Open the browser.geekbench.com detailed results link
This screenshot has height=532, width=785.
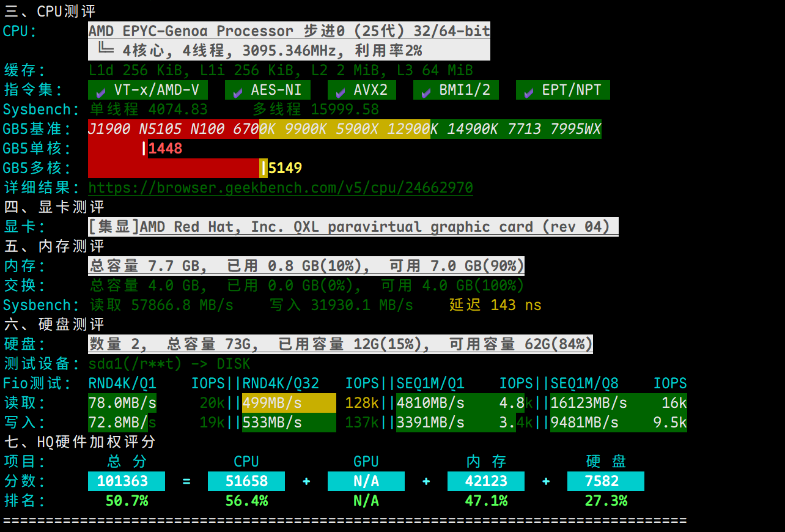[x=281, y=188]
